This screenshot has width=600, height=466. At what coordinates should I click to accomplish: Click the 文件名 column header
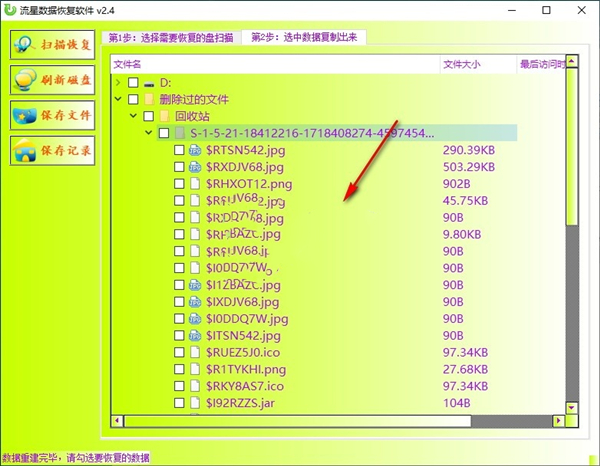pyautogui.click(x=130, y=64)
